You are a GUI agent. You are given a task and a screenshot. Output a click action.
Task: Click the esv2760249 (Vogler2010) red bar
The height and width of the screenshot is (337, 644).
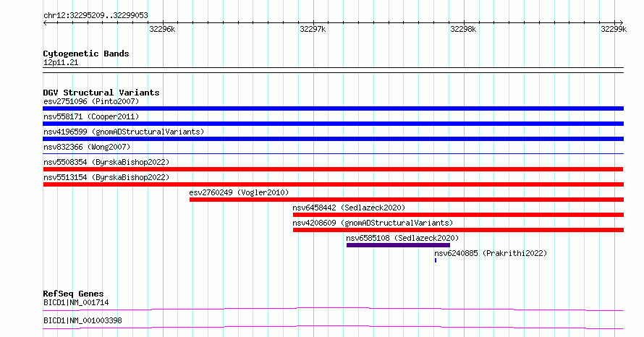point(407,200)
